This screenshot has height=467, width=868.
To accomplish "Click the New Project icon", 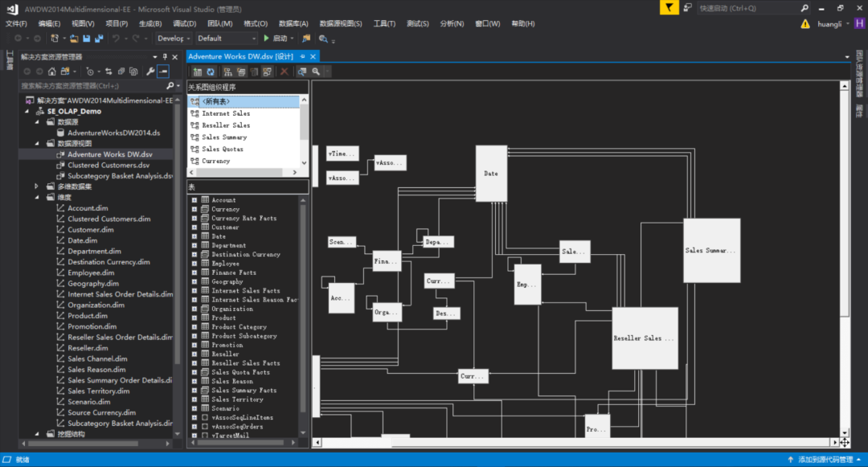I will click(55, 38).
